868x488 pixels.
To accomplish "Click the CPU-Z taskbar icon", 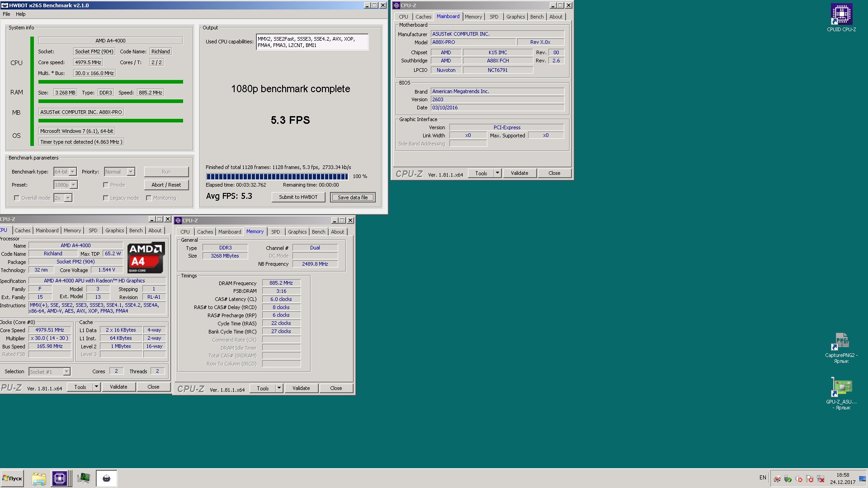I will click(x=60, y=479).
